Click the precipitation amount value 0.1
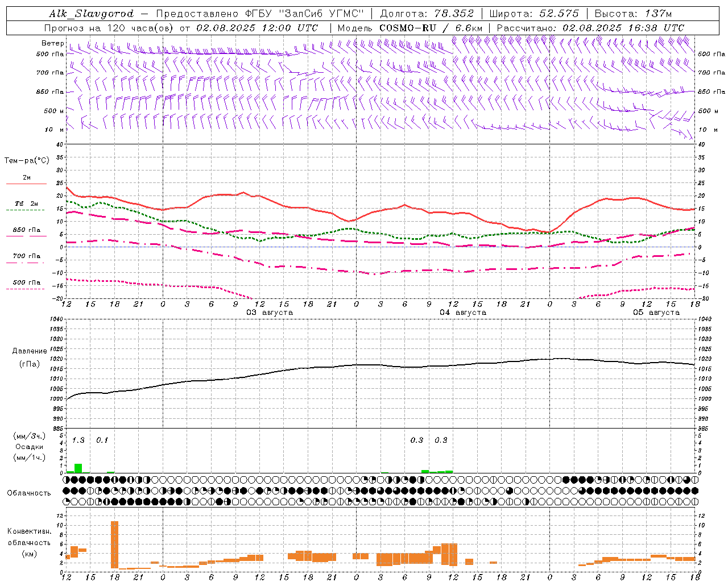728x582 pixels. (102, 440)
